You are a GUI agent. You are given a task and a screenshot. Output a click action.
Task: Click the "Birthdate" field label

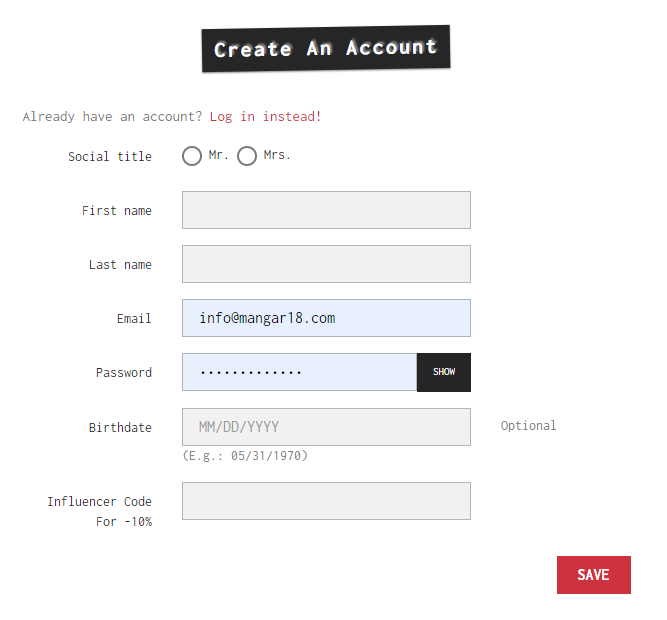click(x=120, y=428)
